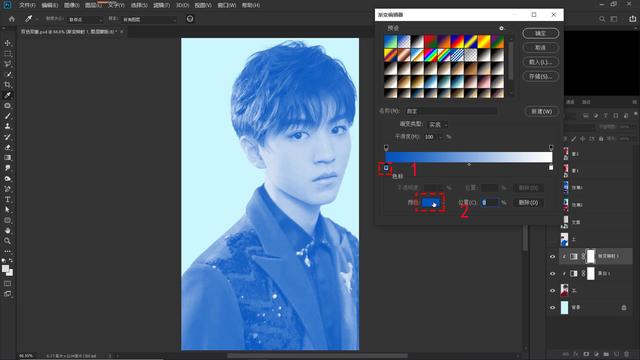
Task: Click Save (S) button in gradient editor
Action: click(540, 76)
